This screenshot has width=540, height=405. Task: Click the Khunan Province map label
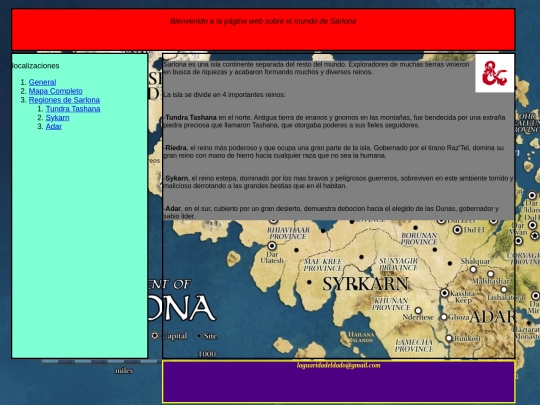pos(391,304)
